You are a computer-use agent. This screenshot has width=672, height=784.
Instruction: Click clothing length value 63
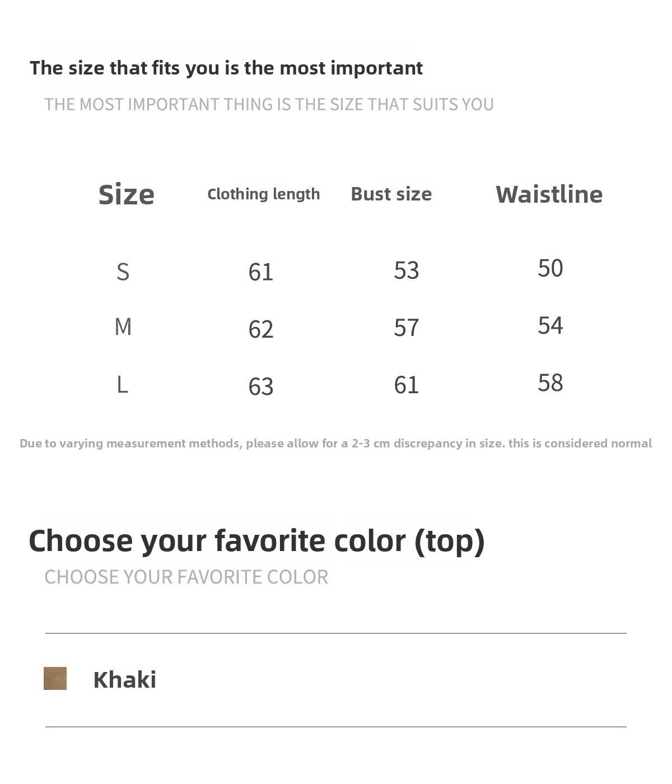coord(261,386)
